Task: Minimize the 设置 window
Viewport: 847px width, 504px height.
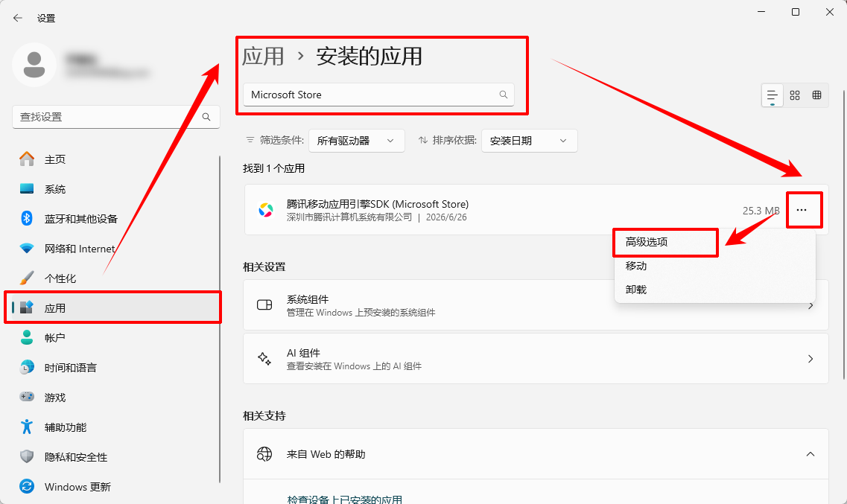Action: (761, 12)
